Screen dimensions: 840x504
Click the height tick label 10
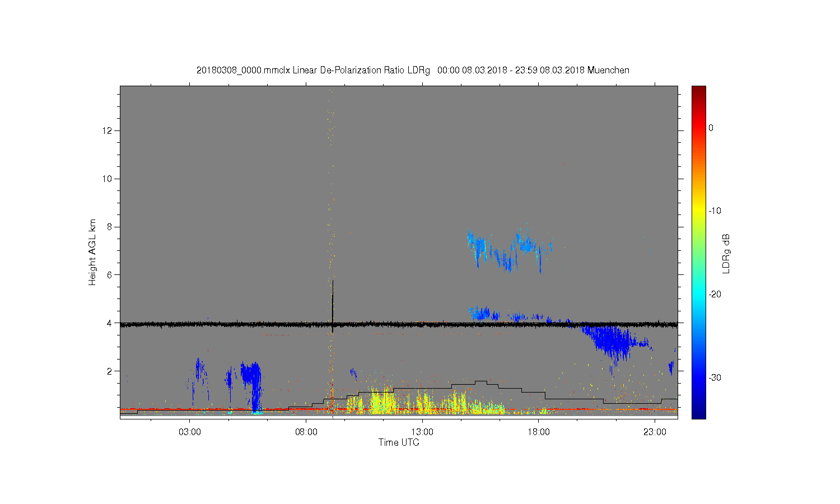108,179
